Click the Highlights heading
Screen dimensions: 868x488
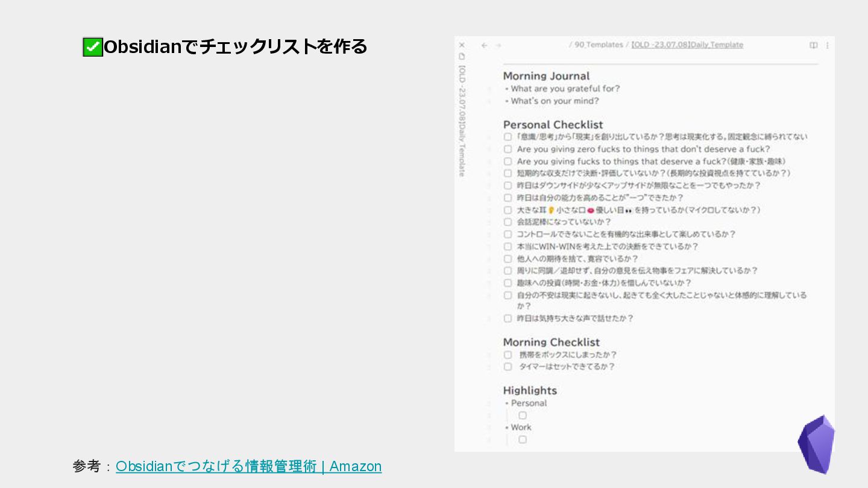(x=530, y=390)
